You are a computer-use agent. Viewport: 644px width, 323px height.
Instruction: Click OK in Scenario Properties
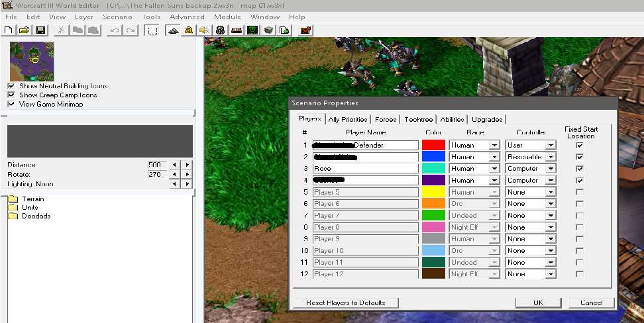[539, 303]
